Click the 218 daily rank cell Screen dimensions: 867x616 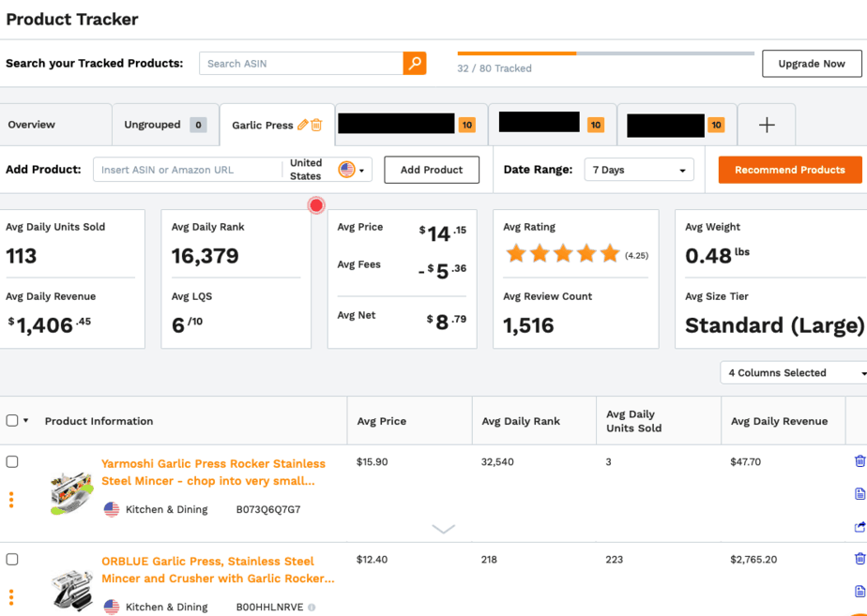(489, 560)
